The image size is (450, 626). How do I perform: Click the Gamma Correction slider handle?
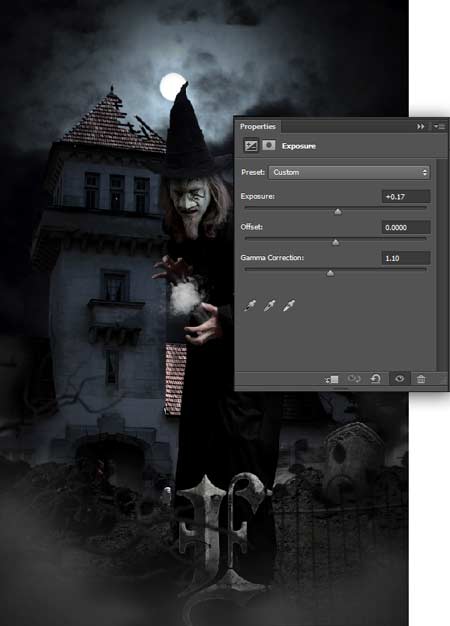(x=330, y=273)
